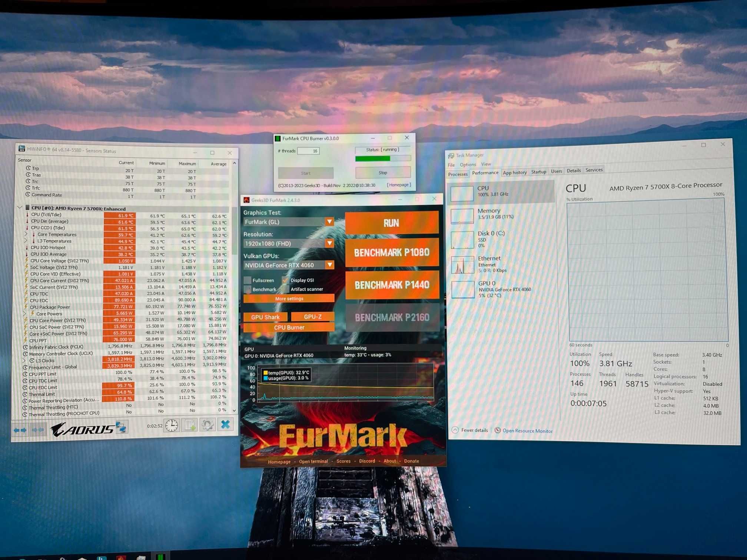Click the orange RUN button
The height and width of the screenshot is (560, 747).
[392, 223]
